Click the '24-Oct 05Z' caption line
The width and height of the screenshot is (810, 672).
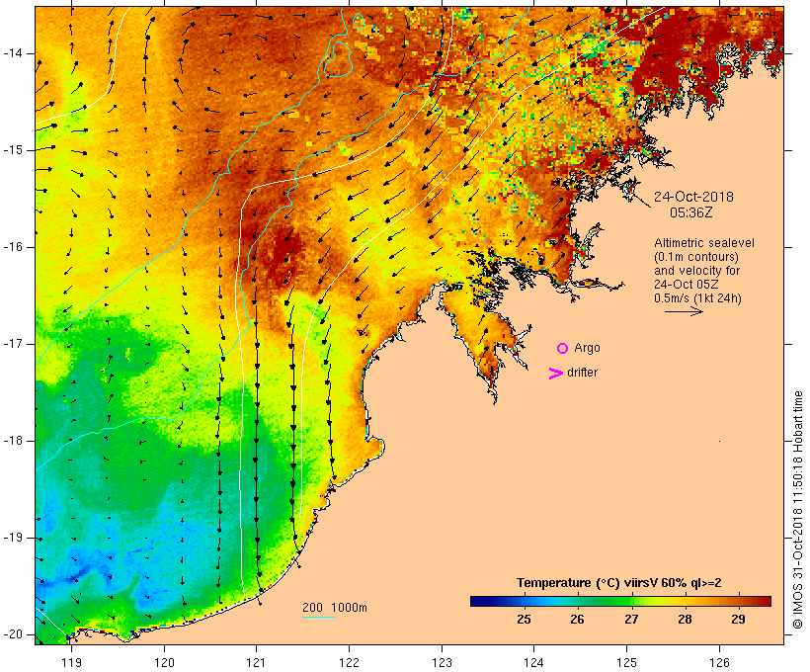tap(687, 285)
